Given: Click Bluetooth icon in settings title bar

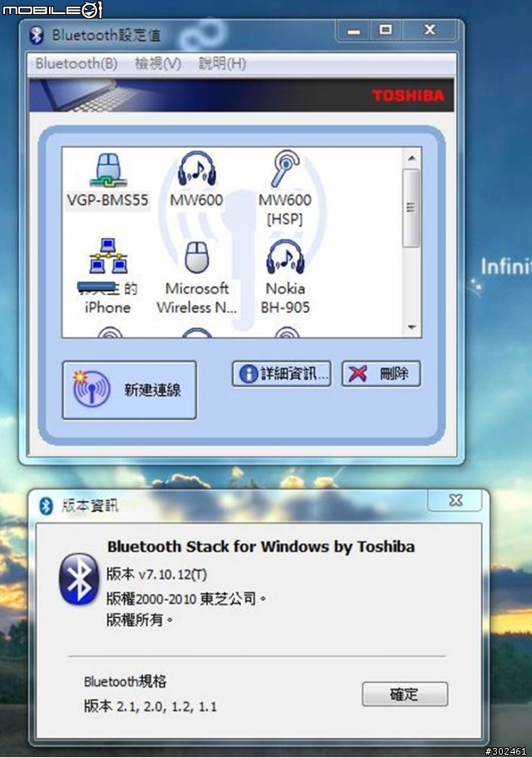Looking at the screenshot, I should click(x=37, y=35).
